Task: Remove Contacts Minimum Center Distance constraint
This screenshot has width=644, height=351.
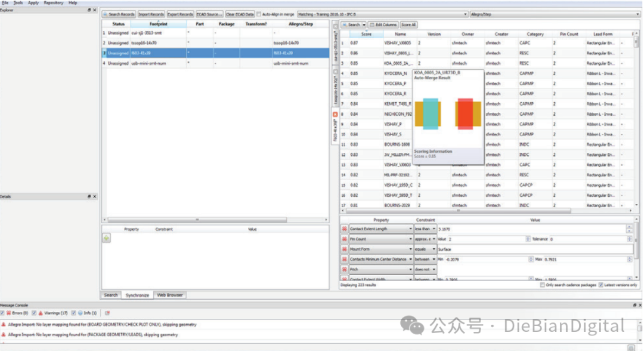Action: click(x=344, y=259)
